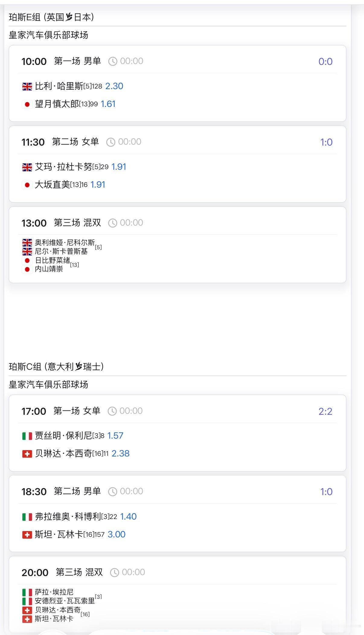Click the Italy flag beside 贾丝明·保利尼

point(27,436)
